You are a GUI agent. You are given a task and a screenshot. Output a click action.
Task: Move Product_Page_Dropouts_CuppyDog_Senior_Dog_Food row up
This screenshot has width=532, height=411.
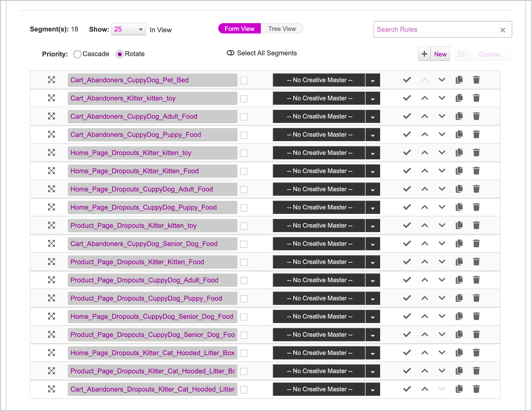(425, 334)
